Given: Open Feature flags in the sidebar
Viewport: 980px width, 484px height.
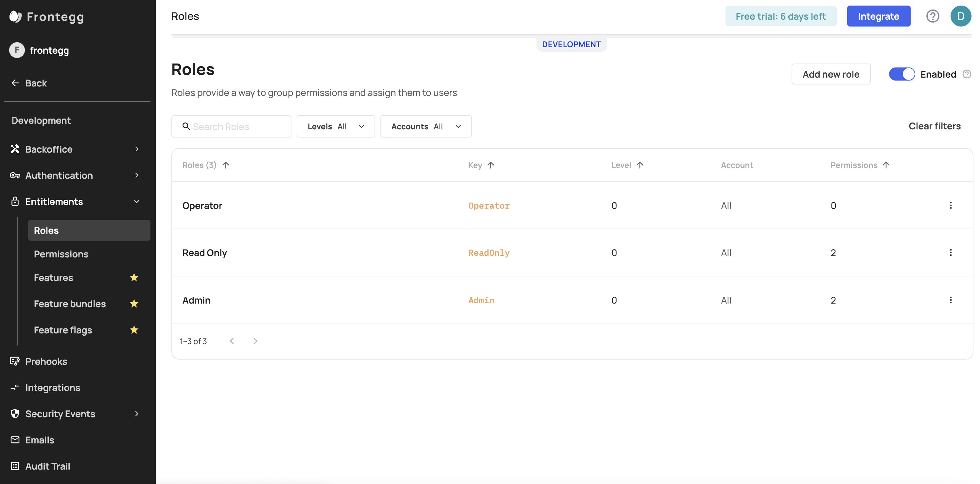Looking at the screenshot, I should click(x=63, y=330).
